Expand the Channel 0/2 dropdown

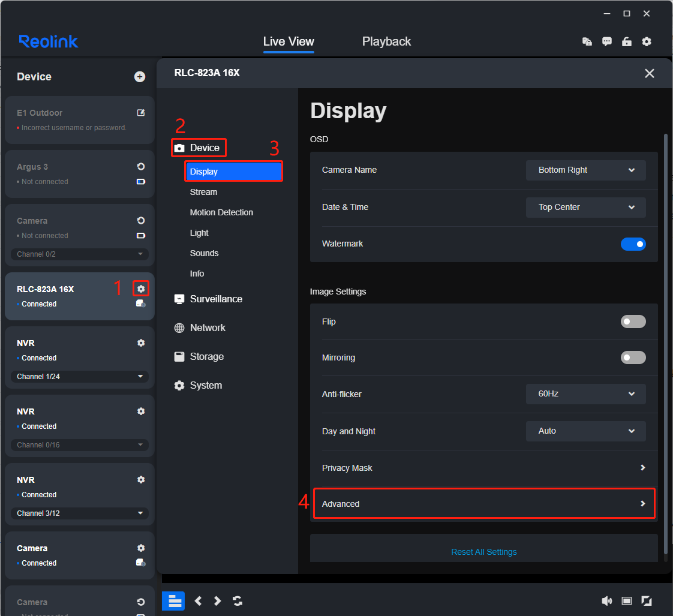click(x=80, y=254)
